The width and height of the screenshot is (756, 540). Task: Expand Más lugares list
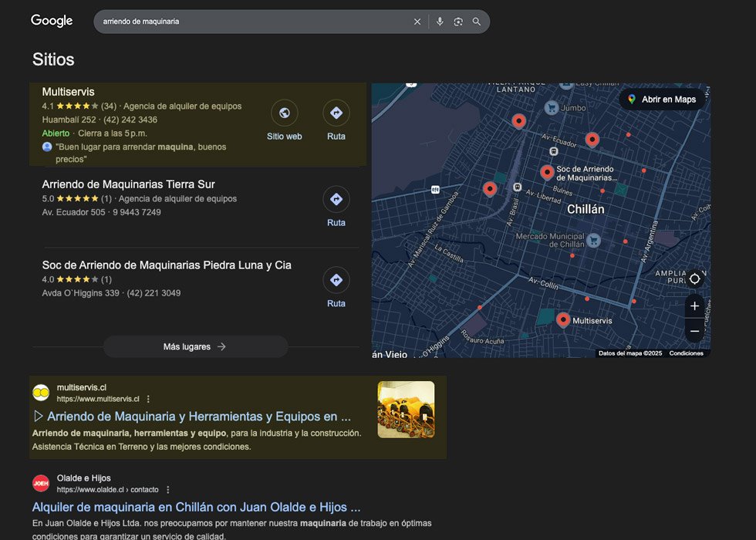coord(195,346)
